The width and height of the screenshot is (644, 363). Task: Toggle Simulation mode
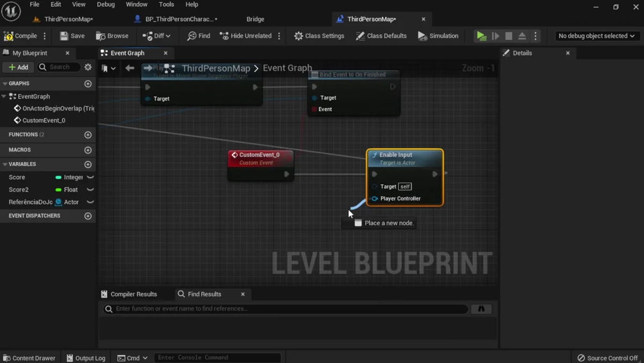pos(438,36)
